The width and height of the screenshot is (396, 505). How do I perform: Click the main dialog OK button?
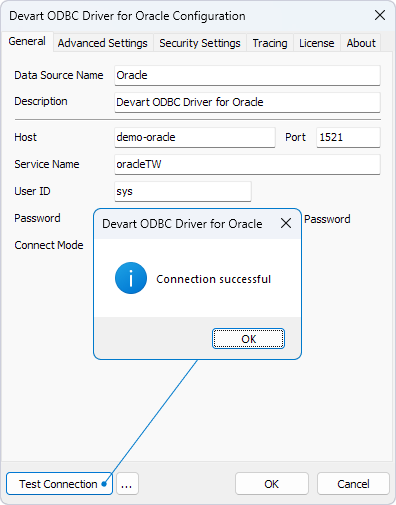pos(272,484)
